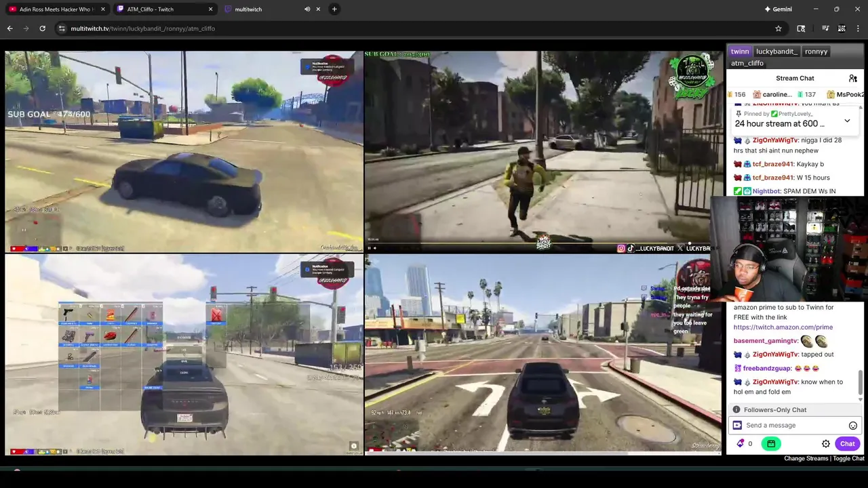Click basement_gamingtv username in chat

766,341
